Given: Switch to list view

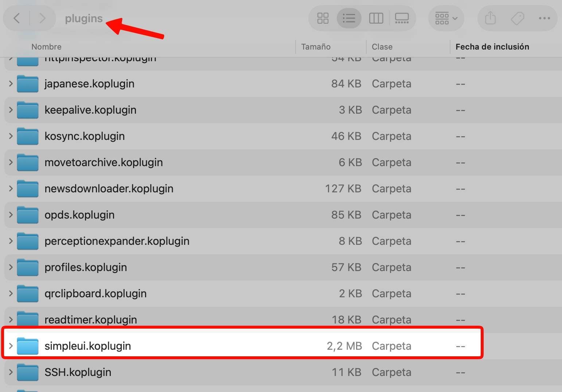Looking at the screenshot, I should click(349, 18).
